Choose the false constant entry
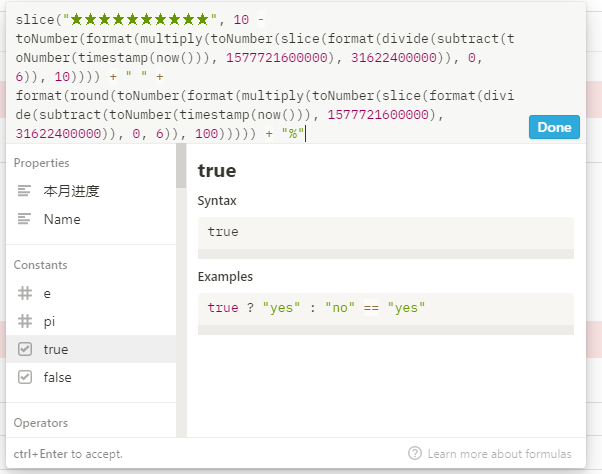Viewport: 602px width, 474px height. coord(91,377)
